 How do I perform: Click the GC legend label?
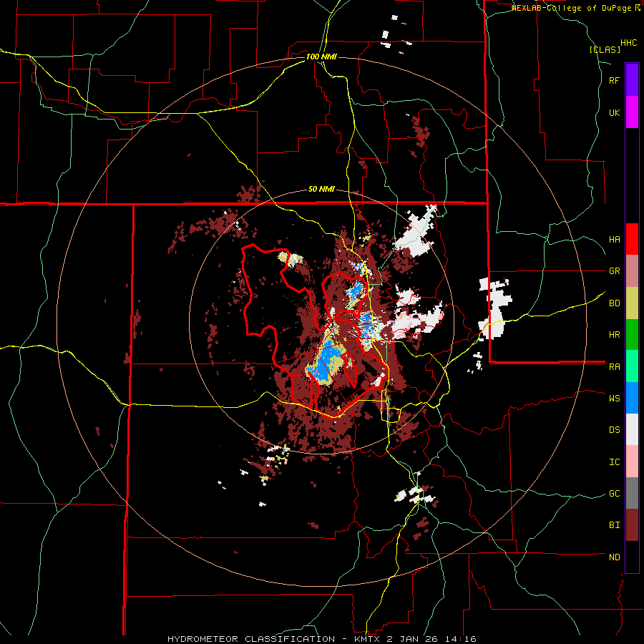[x=615, y=494]
